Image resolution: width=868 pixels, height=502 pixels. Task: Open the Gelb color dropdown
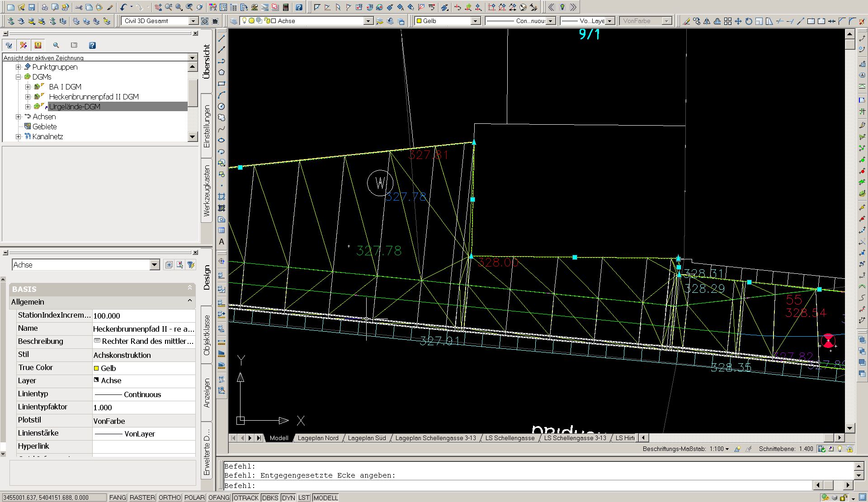[475, 21]
